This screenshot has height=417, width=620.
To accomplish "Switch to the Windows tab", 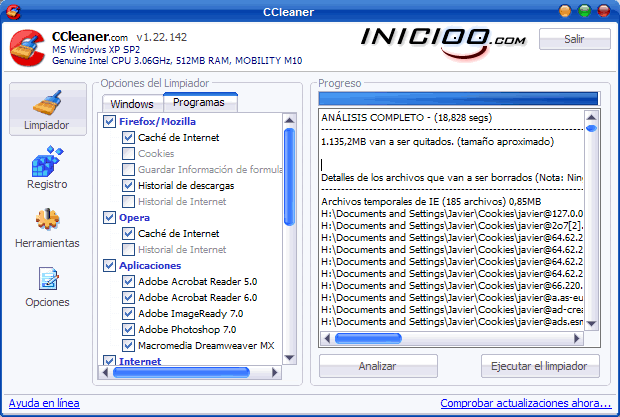I will pos(132,104).
